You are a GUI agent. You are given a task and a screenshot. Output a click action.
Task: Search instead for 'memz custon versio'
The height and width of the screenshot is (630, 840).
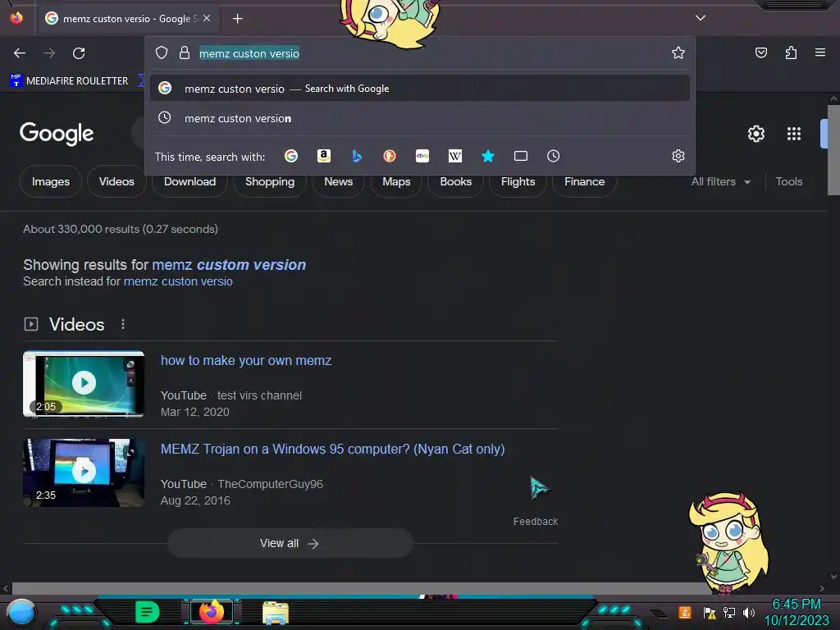178,281
